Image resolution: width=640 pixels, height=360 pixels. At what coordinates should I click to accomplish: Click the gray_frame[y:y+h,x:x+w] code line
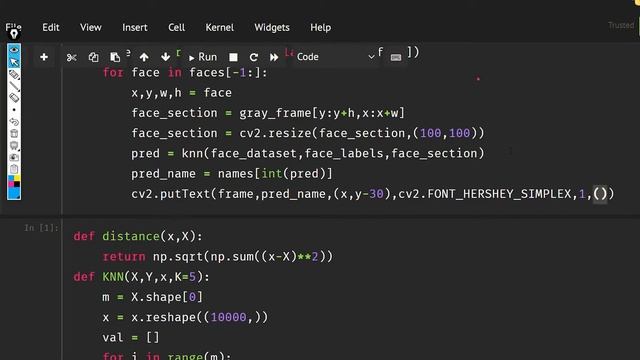coord(268,113)
